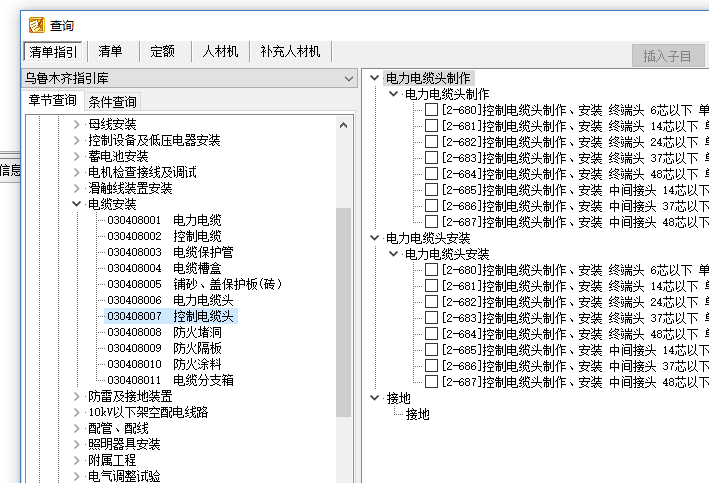The image size is (709, 483).
Task: Check [2-680] under 电力电缆头安装
Action: pos(432,270)
